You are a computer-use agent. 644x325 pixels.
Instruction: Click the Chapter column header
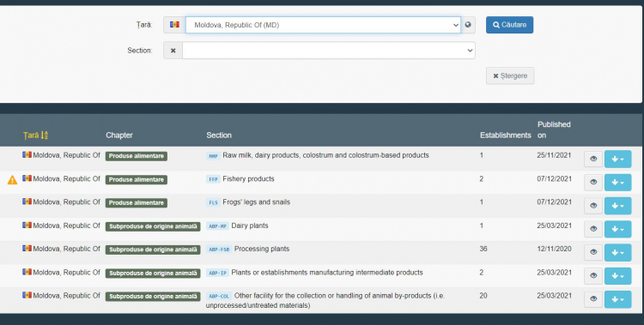pos(119,135)
